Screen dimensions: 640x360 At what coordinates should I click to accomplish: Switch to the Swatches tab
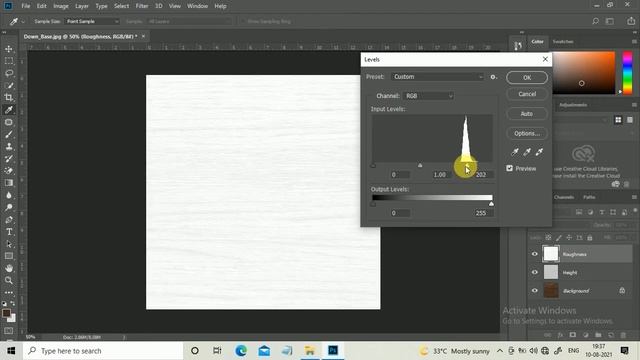point(563,42)
